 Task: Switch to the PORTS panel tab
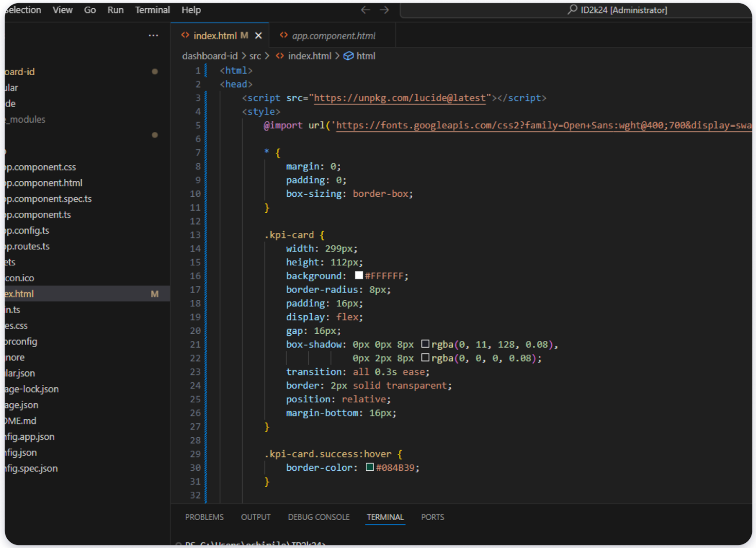coord(432,517)
